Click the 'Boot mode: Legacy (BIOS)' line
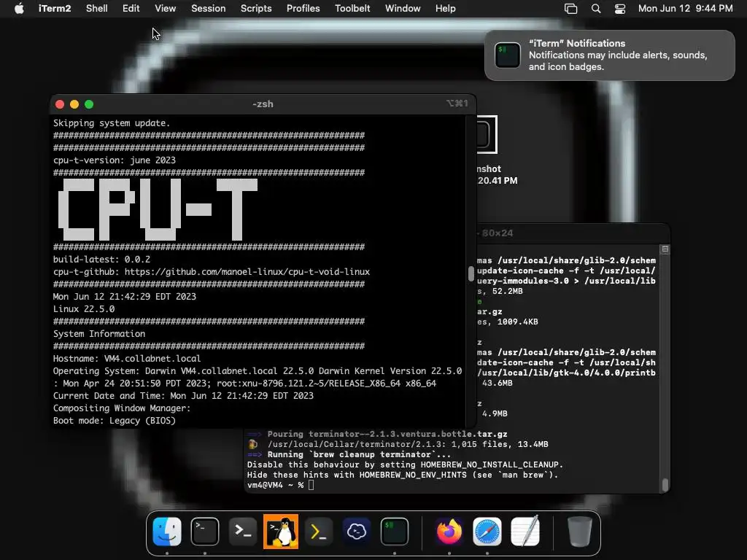Image resolution: width=747 pixels, height=560 pixels. (115, 421)
